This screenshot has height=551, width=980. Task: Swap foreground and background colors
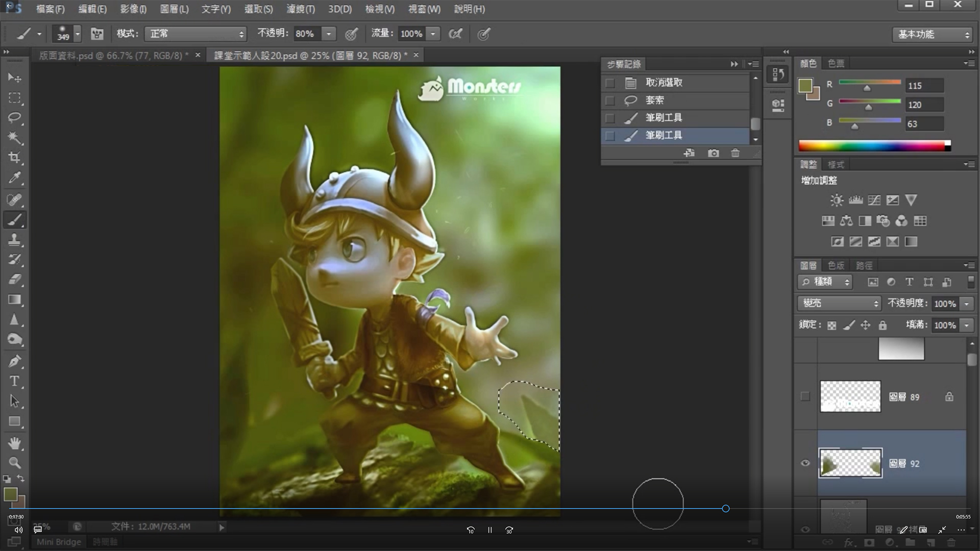click(x=21, y=479)
